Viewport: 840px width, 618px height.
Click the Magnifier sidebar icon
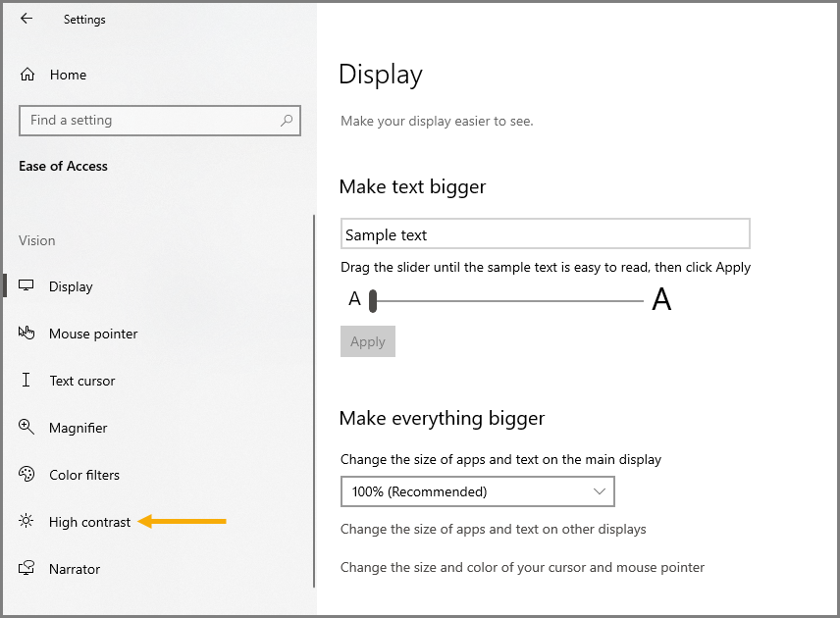pos(27,428)
